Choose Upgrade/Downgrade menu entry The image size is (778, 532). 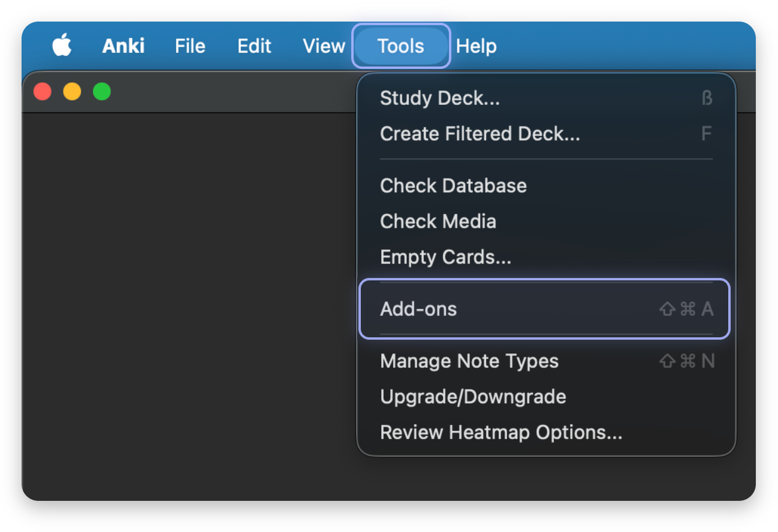pos(546,397)
